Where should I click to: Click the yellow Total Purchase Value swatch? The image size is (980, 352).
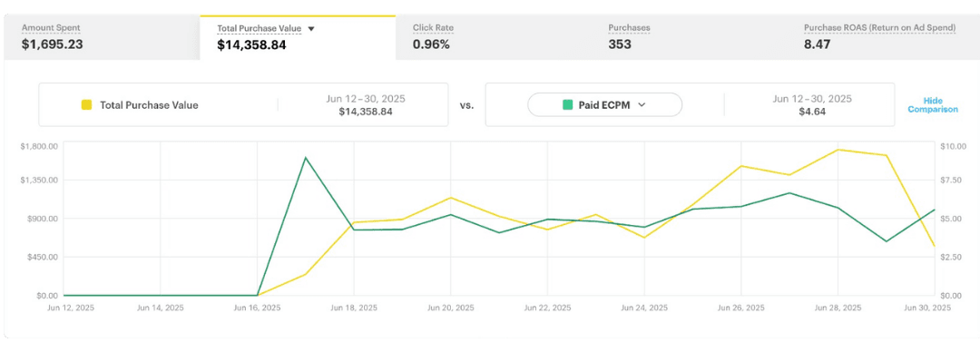click(x=87, y=105)
